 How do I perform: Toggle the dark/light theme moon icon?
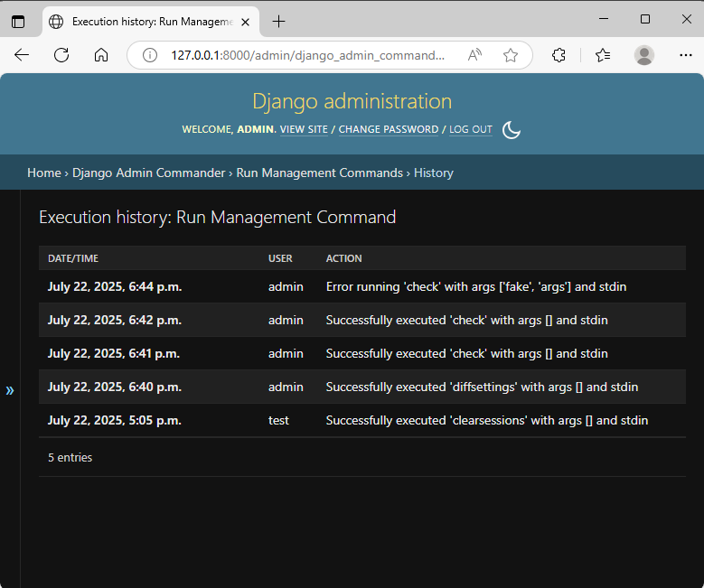point(511,130)
